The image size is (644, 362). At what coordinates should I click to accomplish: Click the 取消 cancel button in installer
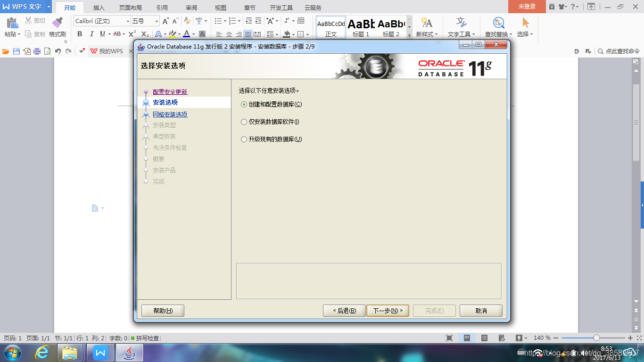pos(481,311)
